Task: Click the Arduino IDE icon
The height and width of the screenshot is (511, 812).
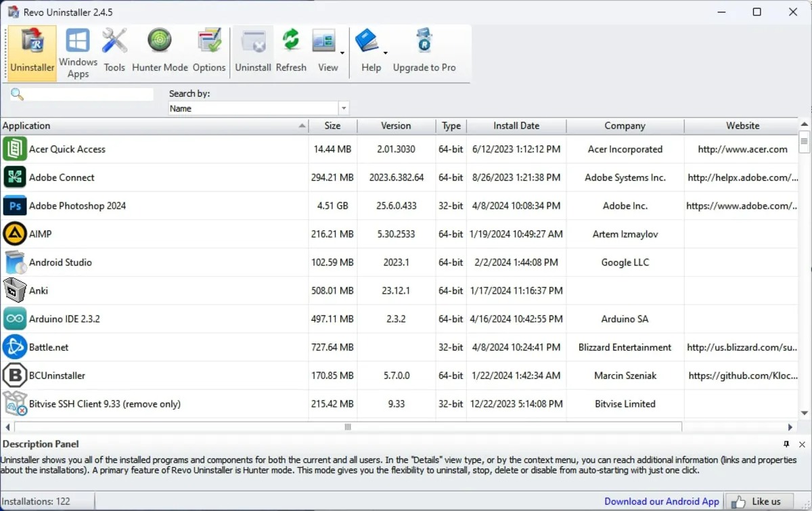Action: pyautogui.click(x=14, y=319)
